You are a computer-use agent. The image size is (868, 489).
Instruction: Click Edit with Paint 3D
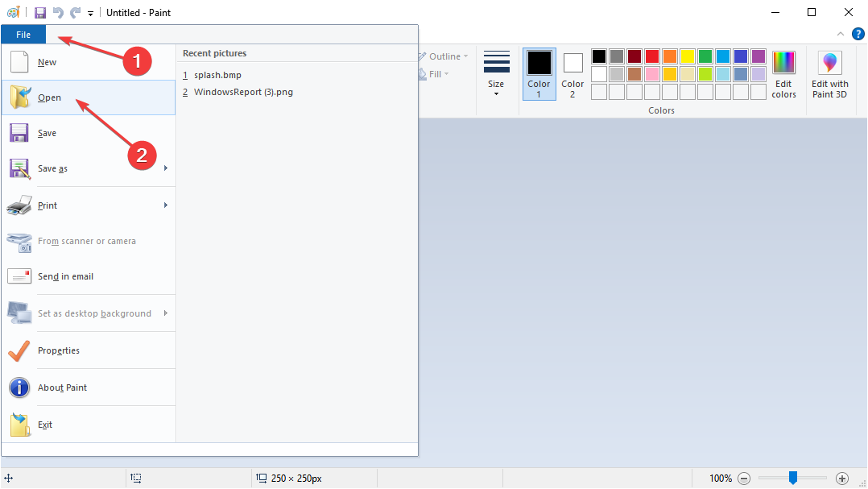coord(830,74)
